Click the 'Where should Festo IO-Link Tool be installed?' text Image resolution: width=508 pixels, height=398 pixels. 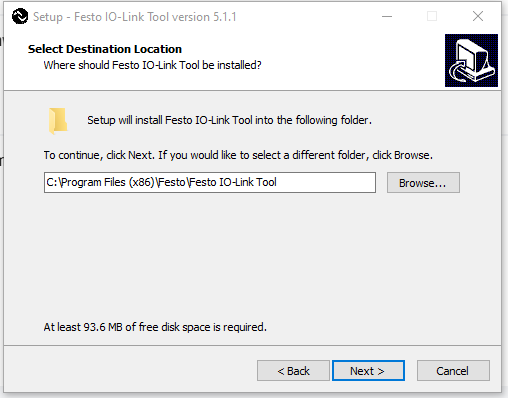tap(152, 65)
